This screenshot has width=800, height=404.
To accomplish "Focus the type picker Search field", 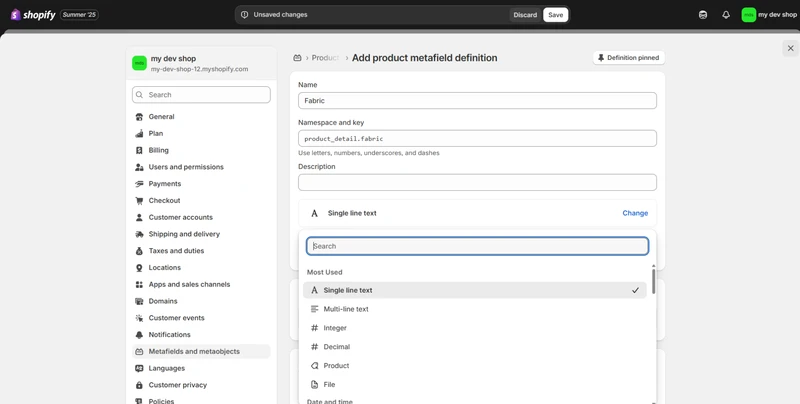I will click(x=477, y=246).
